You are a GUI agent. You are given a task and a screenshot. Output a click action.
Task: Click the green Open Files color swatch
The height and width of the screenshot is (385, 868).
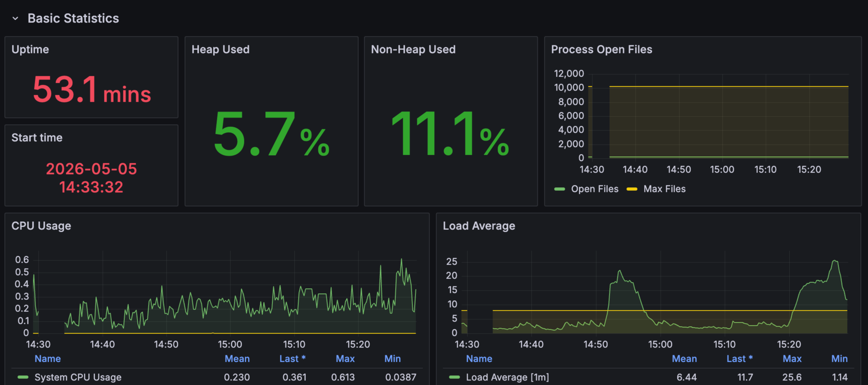point(559,189)
